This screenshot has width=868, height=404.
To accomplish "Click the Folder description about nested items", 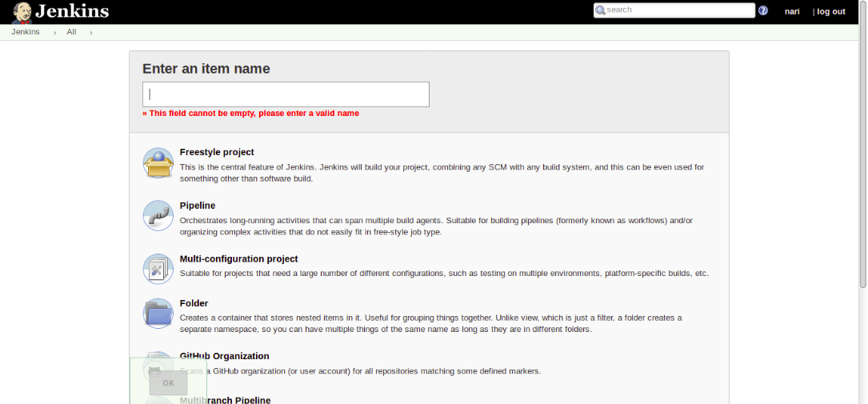I will (x=430, y=324).
